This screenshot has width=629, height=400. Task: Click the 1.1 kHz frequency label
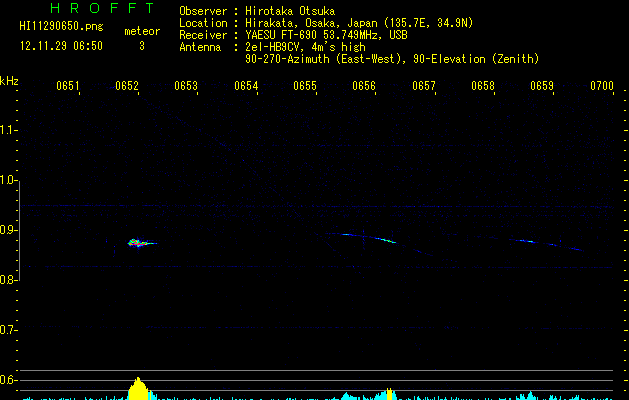pyautogui.click(x=8, y=130)
